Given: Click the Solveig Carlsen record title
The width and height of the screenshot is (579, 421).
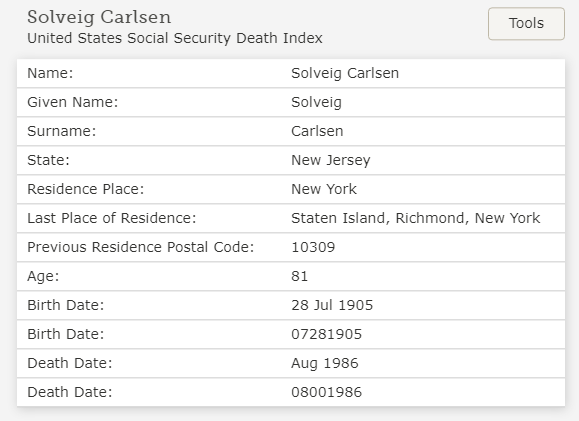Looking at the screenshot, I should click(x=99, y=17).
